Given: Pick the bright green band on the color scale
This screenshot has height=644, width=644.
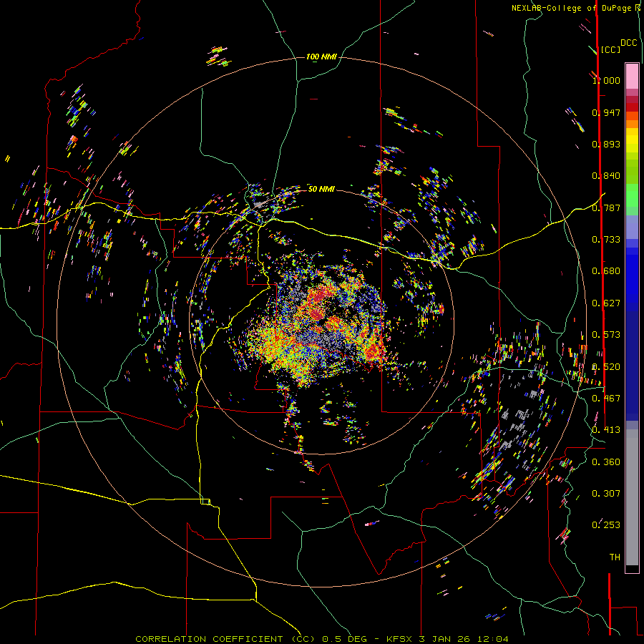Looking at the screenshot, I should 632,195.
